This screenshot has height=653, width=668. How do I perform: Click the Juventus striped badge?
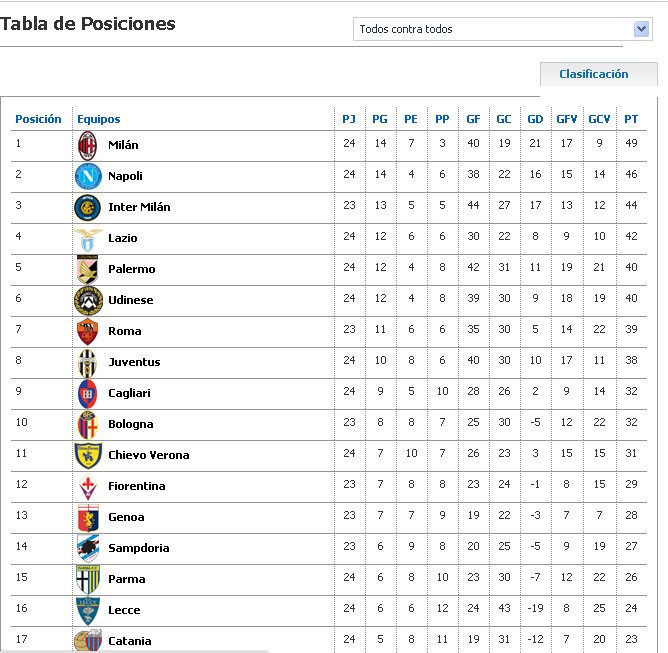click(88, 362)
